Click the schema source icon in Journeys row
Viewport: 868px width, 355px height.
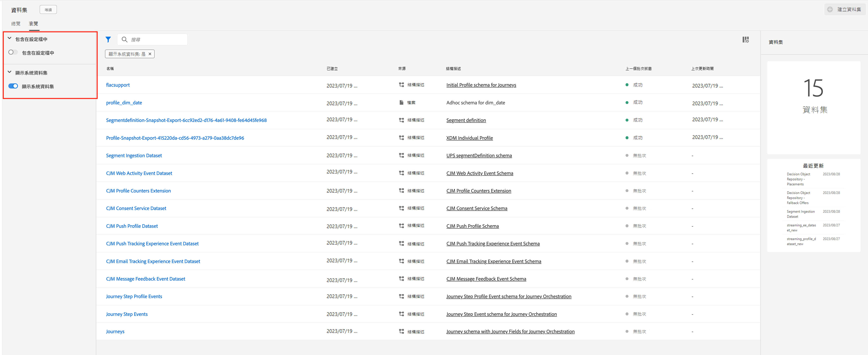pyautogui.click(x=401, y=331)
